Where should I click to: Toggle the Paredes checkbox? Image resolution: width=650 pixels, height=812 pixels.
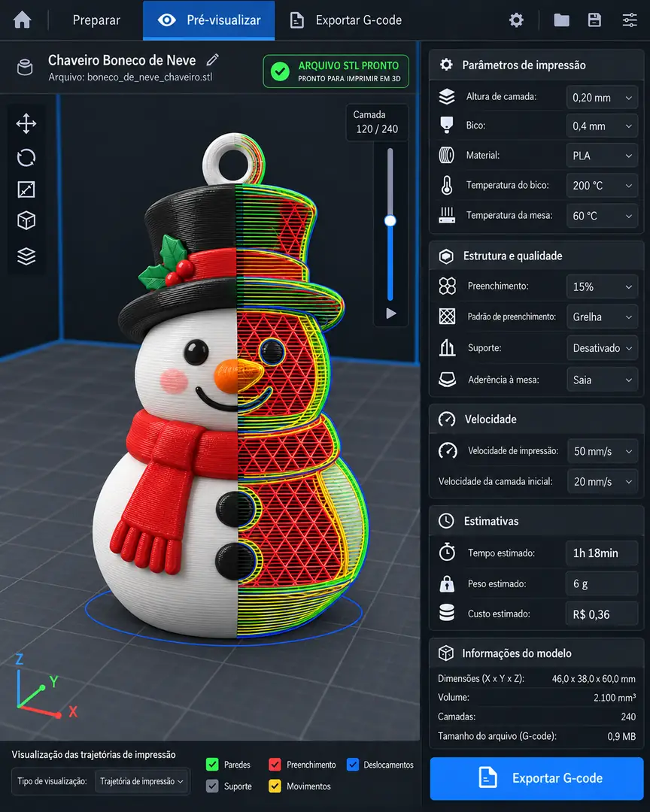click(x=212, y=765)
